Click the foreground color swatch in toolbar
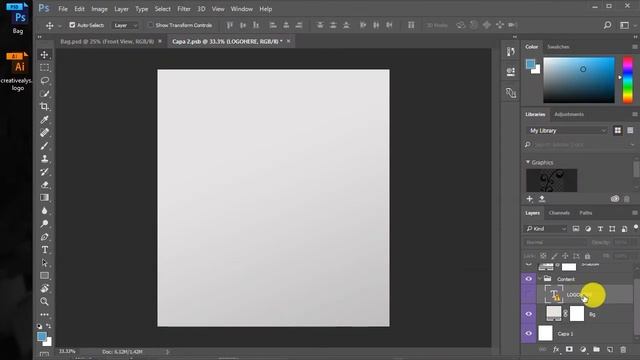 [x=41, y=336]
